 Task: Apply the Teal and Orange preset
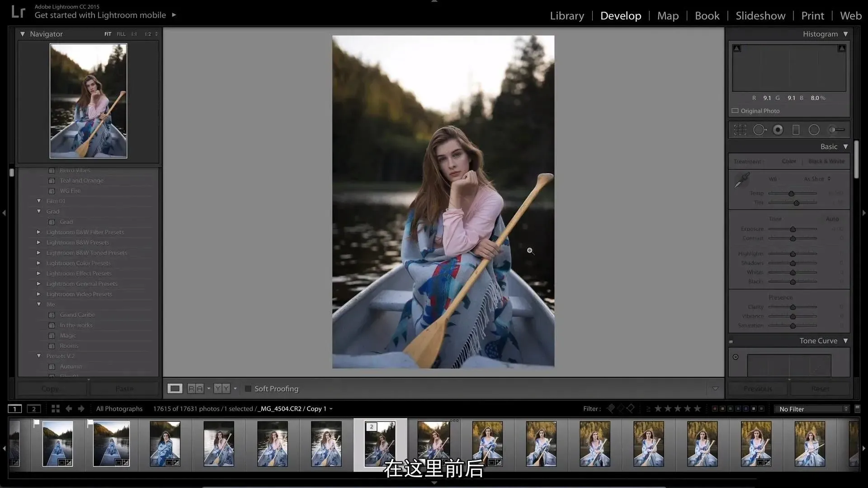81,180
